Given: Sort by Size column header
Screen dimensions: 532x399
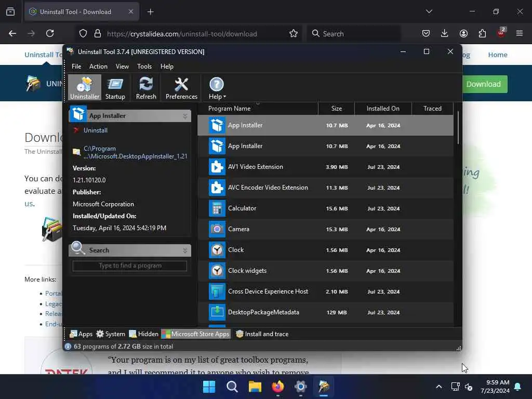Looking at the screenshot, I should [x=336, y=109].
